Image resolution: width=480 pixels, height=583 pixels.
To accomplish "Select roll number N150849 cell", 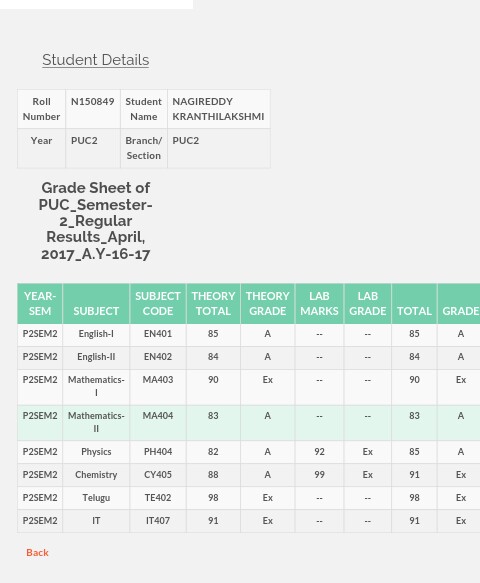I will click(93, 109).
